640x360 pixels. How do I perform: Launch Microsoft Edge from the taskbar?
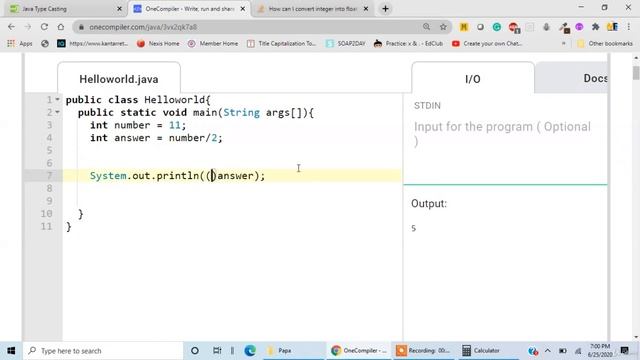point(250,351)
